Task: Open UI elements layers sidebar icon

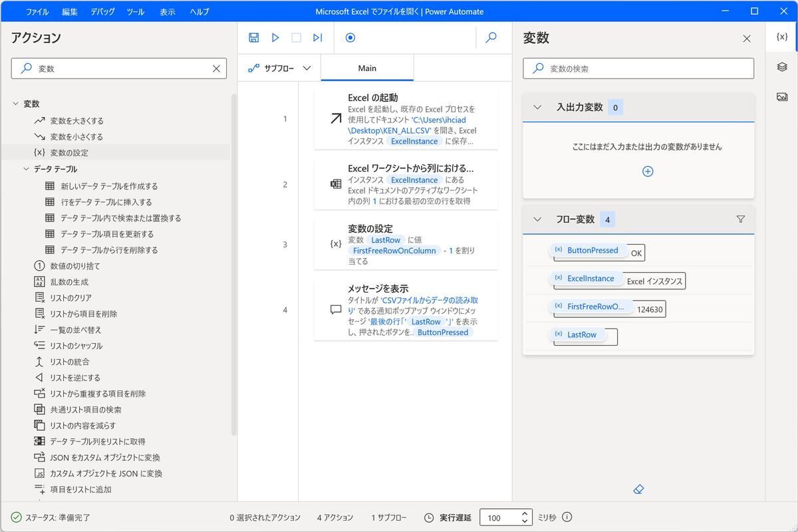Action: 782,67
